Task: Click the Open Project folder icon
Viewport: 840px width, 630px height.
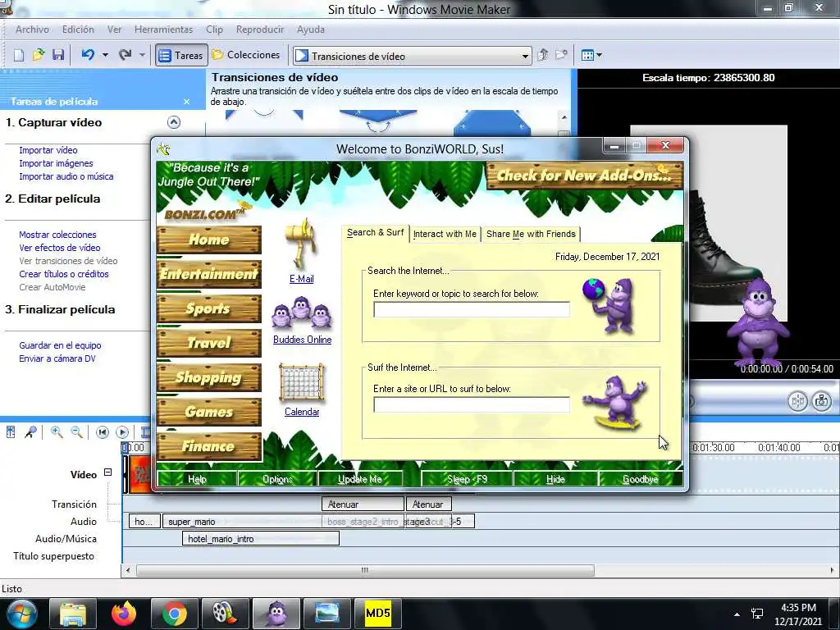Action: pos(39,55)
